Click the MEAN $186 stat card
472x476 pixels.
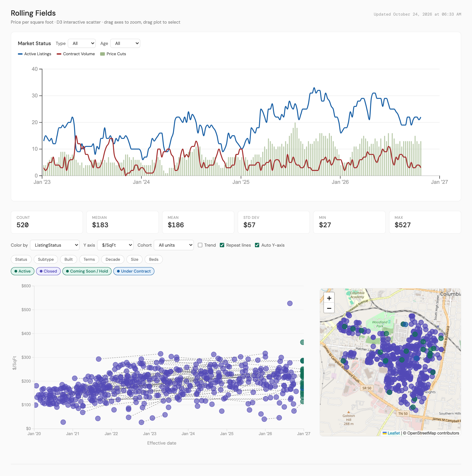(198, 222)
